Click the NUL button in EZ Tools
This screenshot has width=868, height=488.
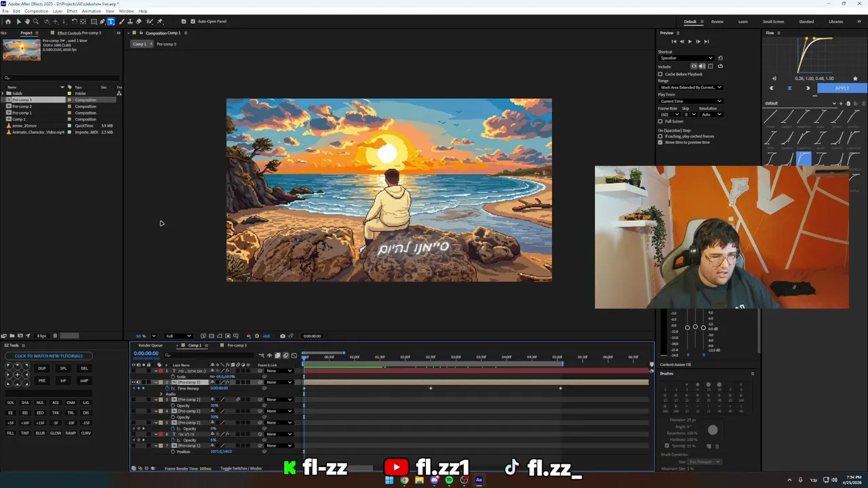[40, 403]
